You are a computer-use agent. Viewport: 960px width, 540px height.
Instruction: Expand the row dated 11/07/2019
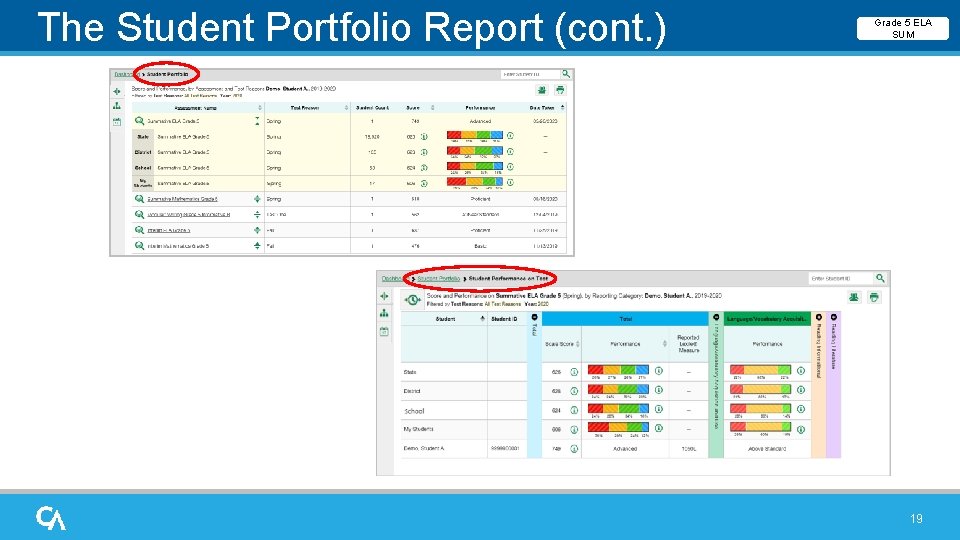click(257, 230)
